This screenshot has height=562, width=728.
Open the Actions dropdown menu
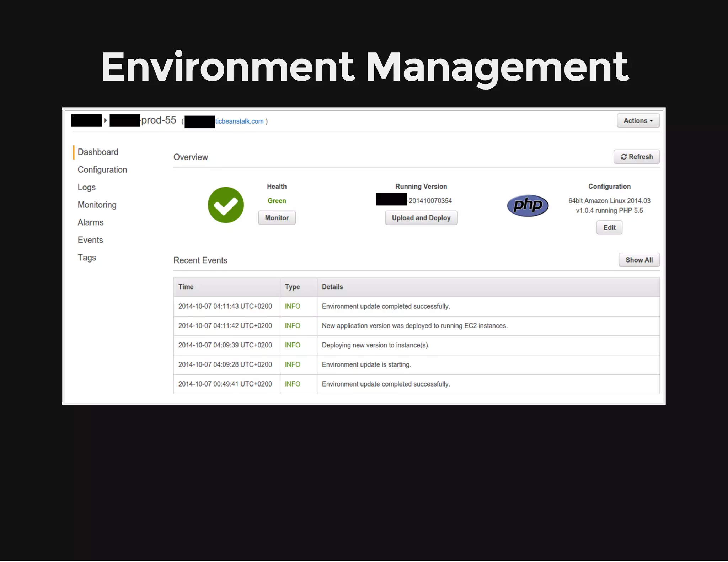coord(638,121)
